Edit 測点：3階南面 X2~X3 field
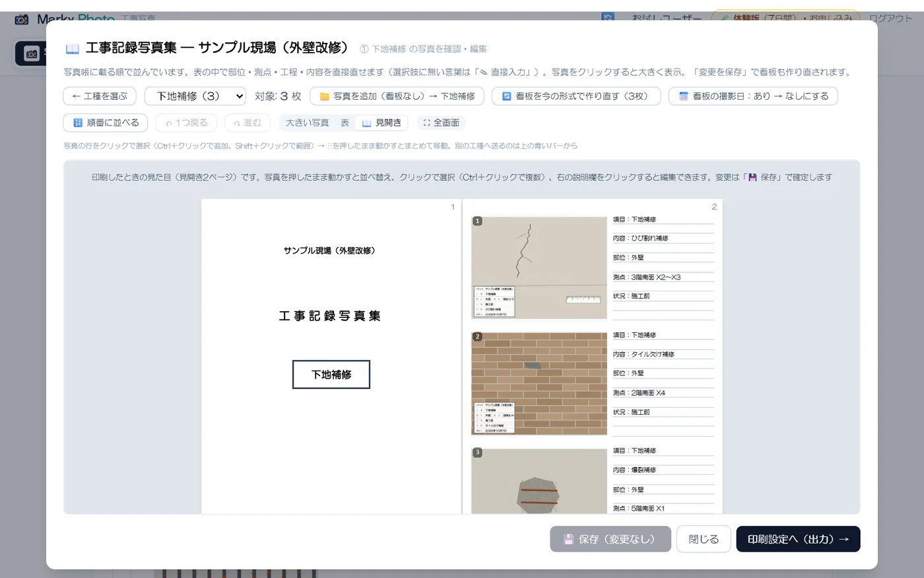924x578 pixels. [x=663, y=277]
